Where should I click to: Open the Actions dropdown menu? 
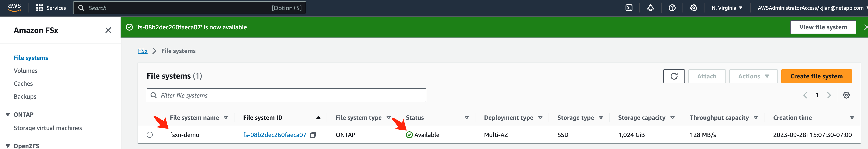pos(753,76)
